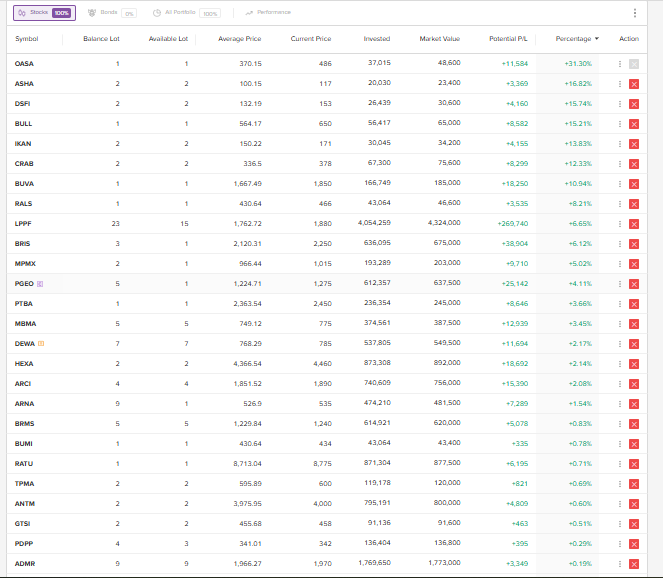The height and width of the screenshot is (578, 663).
Task: Click the Symbol column header
Action: [27, 39]
